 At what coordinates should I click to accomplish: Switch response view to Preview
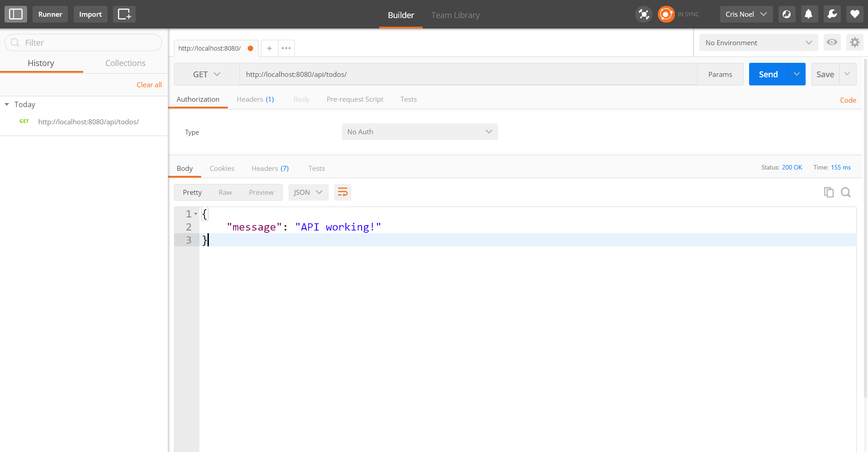coord(261,193)
